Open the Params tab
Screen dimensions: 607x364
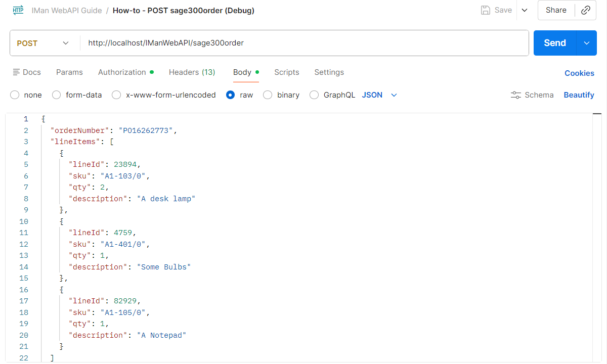[x=69, y=72]
